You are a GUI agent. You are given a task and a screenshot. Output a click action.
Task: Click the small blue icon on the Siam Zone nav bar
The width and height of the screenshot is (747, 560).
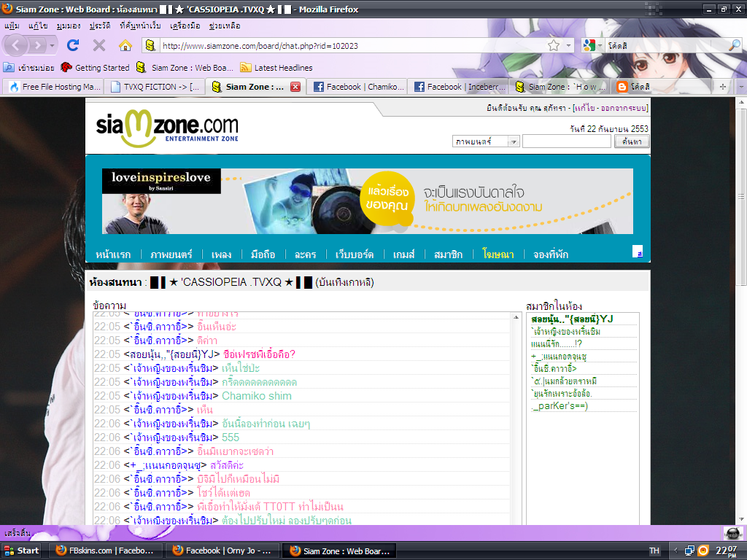click(x=638, y=252)
